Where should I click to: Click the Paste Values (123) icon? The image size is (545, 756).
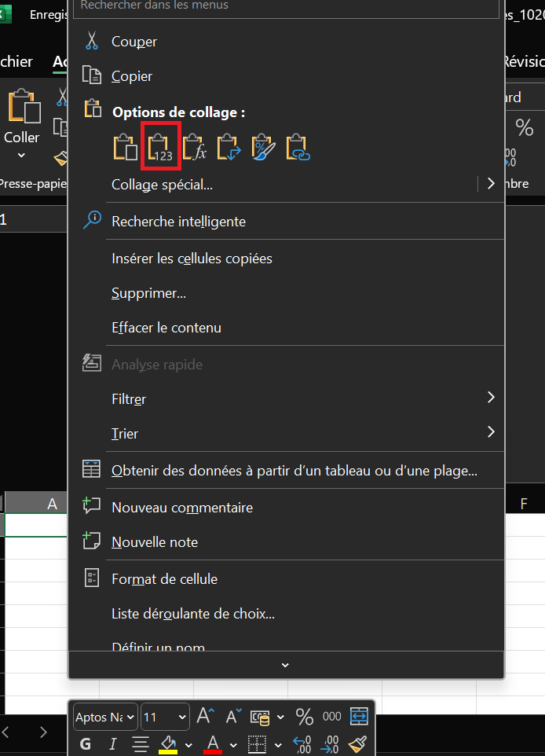click(161, 147)
